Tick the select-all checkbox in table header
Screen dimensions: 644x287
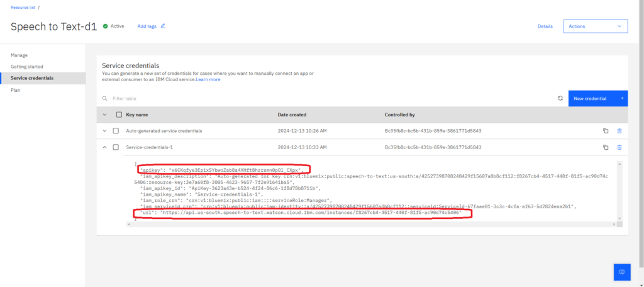(119, 115)
